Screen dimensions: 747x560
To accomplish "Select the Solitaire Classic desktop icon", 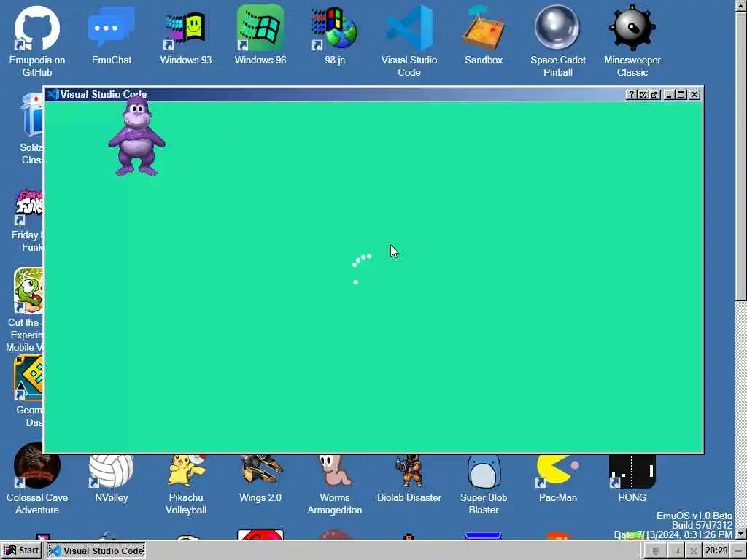I will 31,128.
